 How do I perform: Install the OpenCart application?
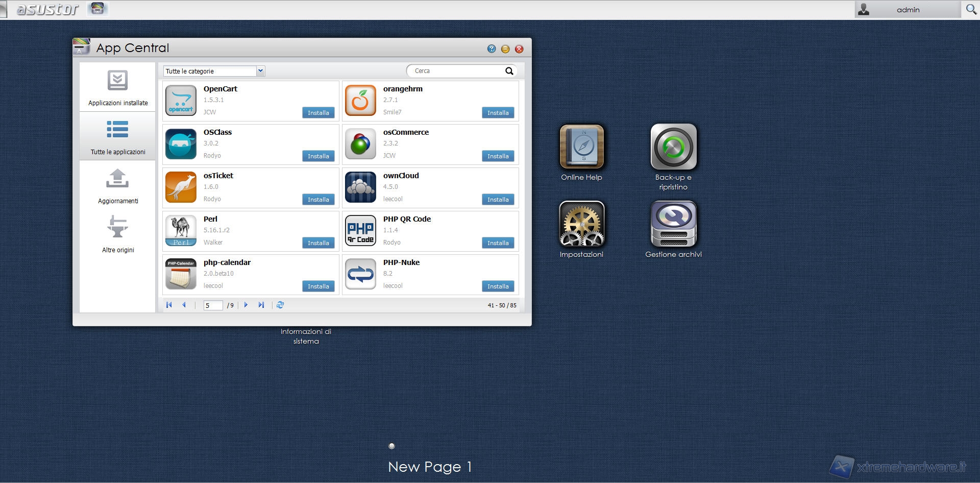[x=318, y=113]
